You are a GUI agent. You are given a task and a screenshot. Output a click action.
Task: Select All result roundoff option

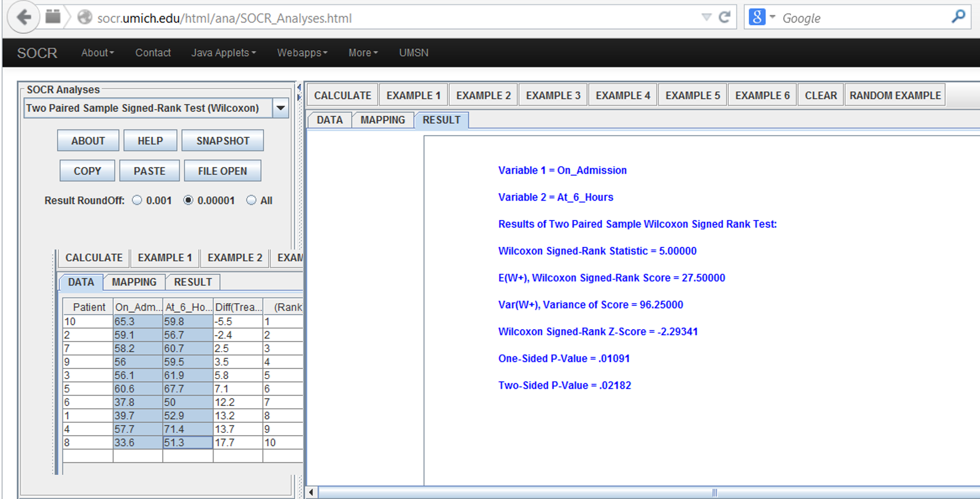[251, 200]
